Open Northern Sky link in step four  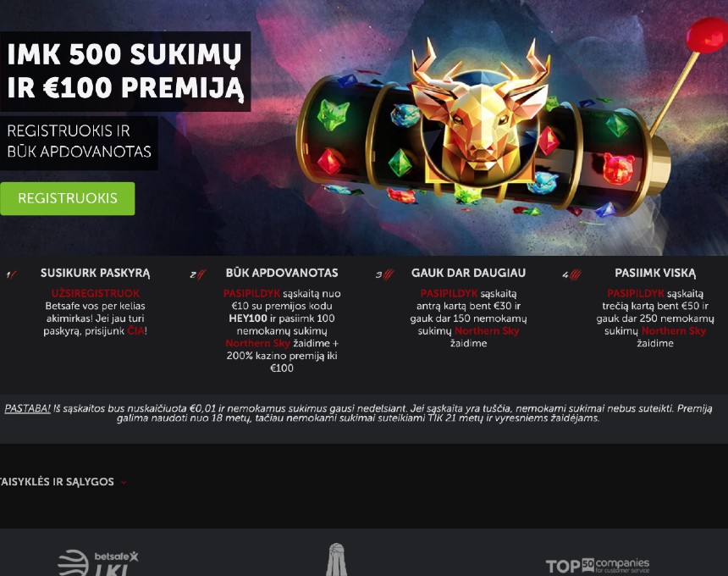pyautogui.click(x=674, y=330)
